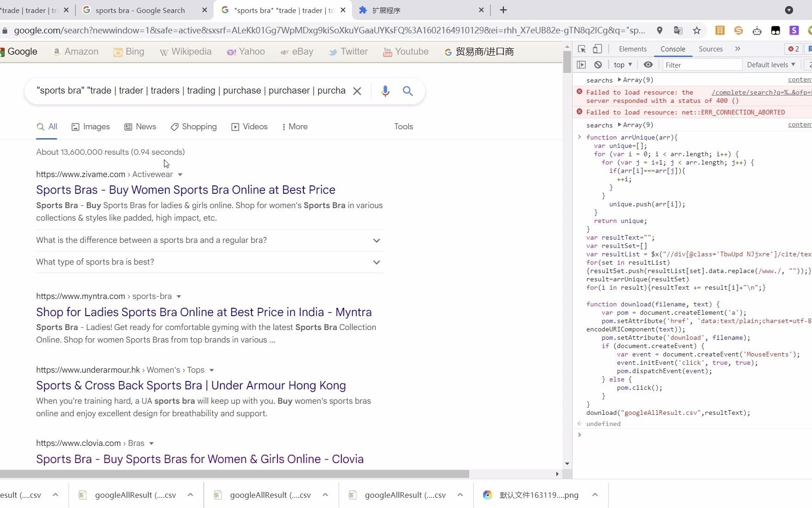Open Amazon bookmark
812x508 pixels.
(76, 51)
